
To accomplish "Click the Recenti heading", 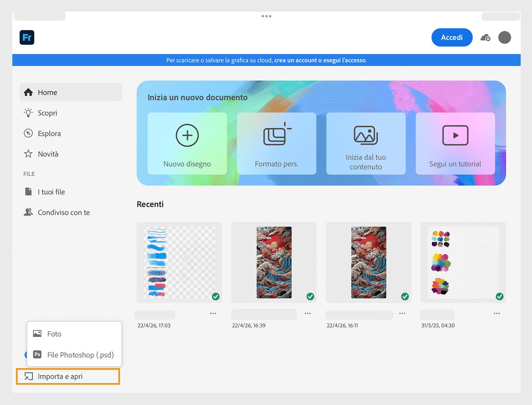I will click(x=150, y=204).
